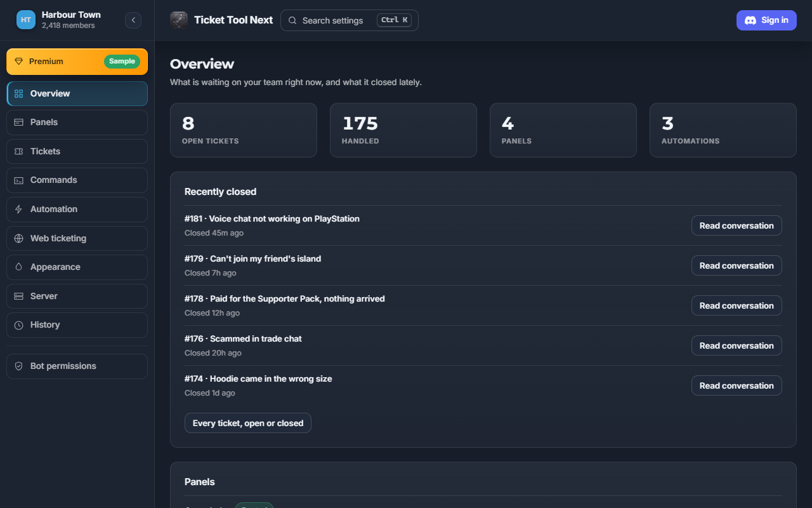Click the Web ticketing globe icon
Image resolution: width=812 pixels, height=508 pixels.
(x=18, y=239)
